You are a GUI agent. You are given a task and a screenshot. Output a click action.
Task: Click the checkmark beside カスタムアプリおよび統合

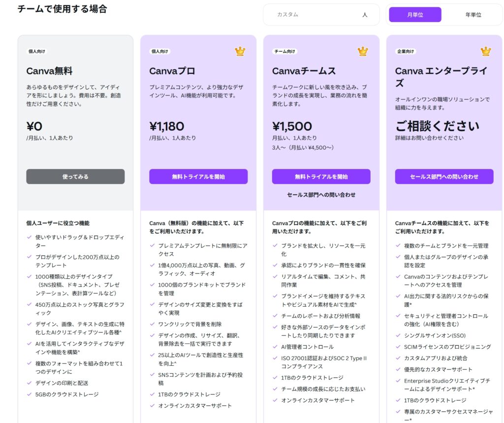(398, 358)
